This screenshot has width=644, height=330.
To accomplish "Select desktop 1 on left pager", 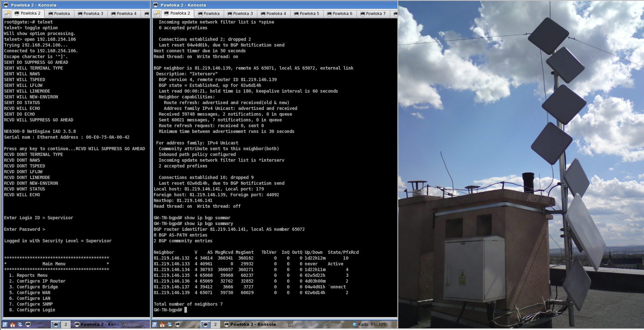I will [56, 324].
